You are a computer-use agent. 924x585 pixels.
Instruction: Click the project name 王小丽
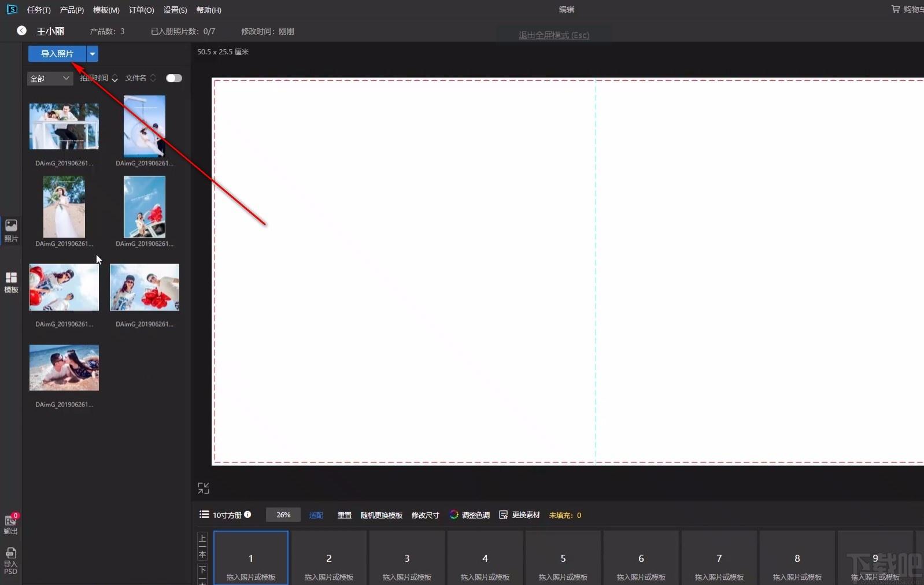click(x=50, y=31)
